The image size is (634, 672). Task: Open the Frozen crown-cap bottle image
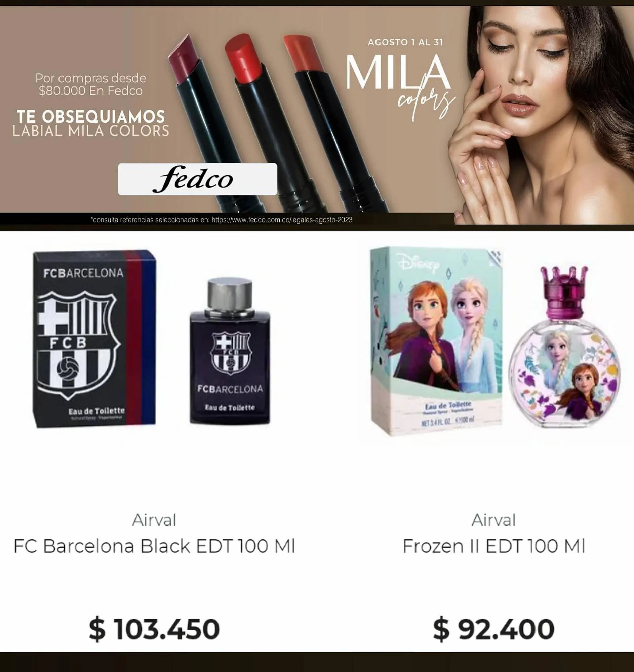(565, 347)
